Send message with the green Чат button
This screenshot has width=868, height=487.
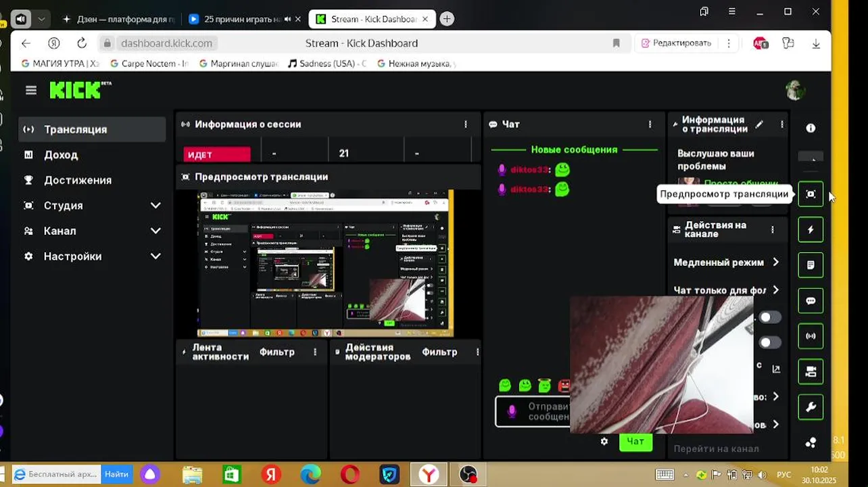(635, 442)
